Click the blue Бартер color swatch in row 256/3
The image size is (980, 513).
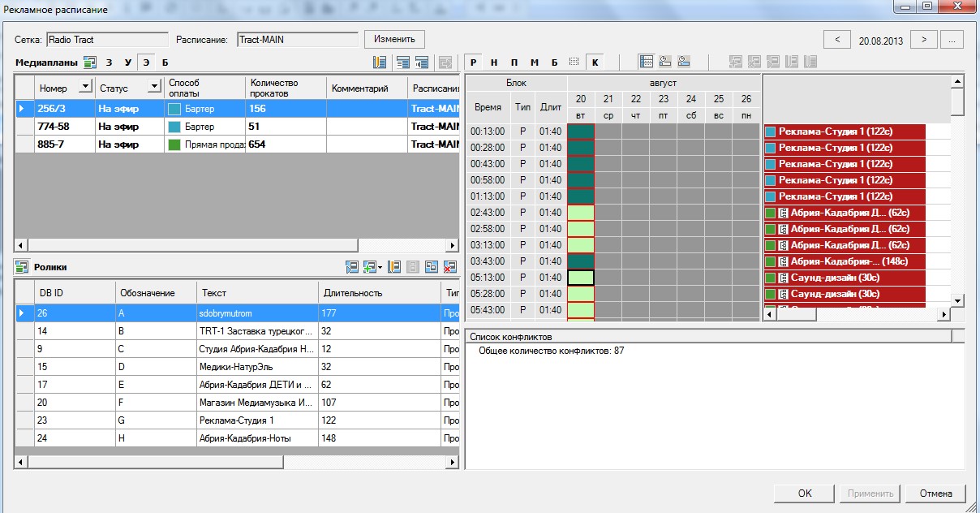coord(174,109)
